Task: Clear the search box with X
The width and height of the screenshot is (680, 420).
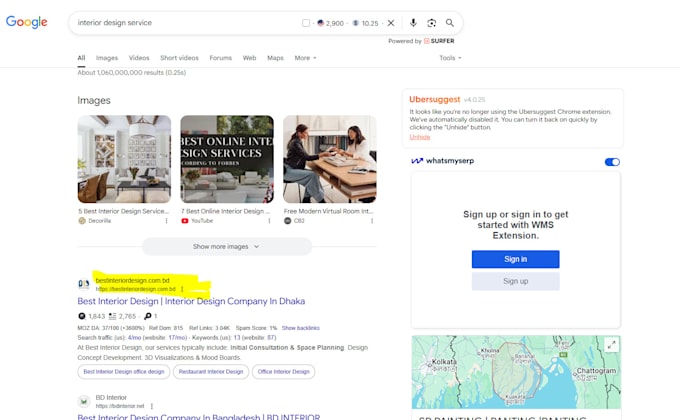Action: click(x=391, y=23)
